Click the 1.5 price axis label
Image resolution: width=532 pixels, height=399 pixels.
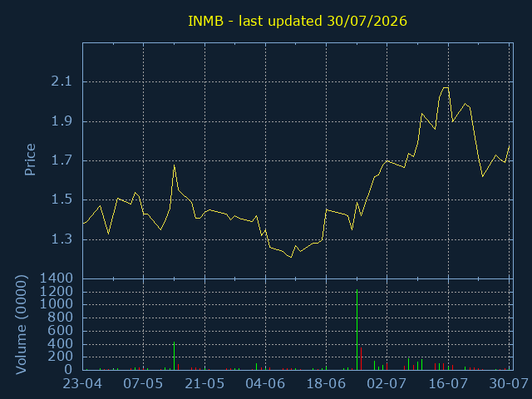[62, 199]
